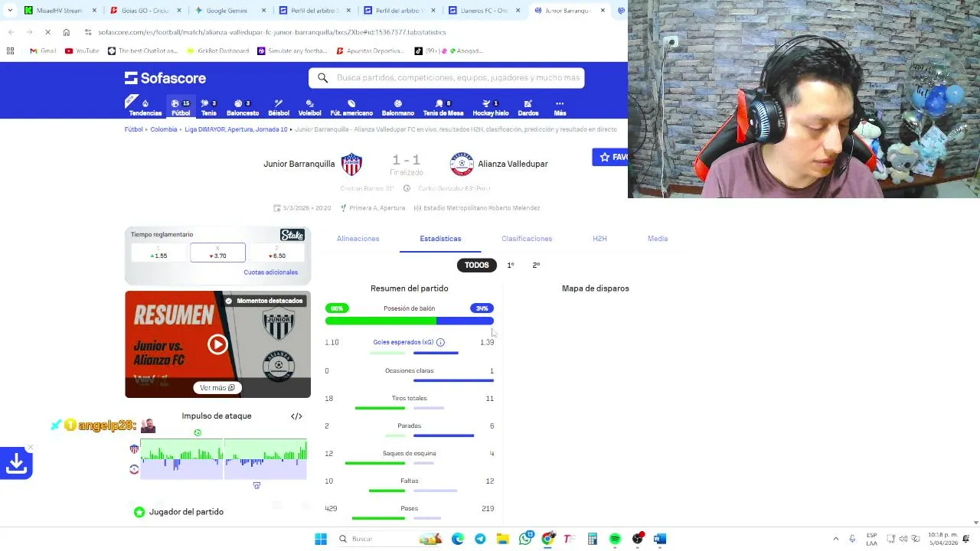Open the Baloncesto sports category
The height and width of the screenshot is (551, 980).
[243, 108]
